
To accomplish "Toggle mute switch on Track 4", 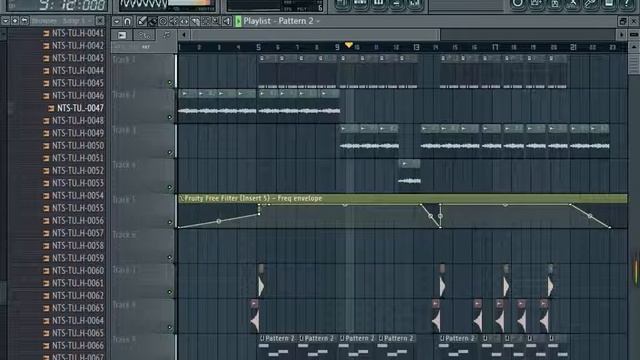I will point(170,187).
